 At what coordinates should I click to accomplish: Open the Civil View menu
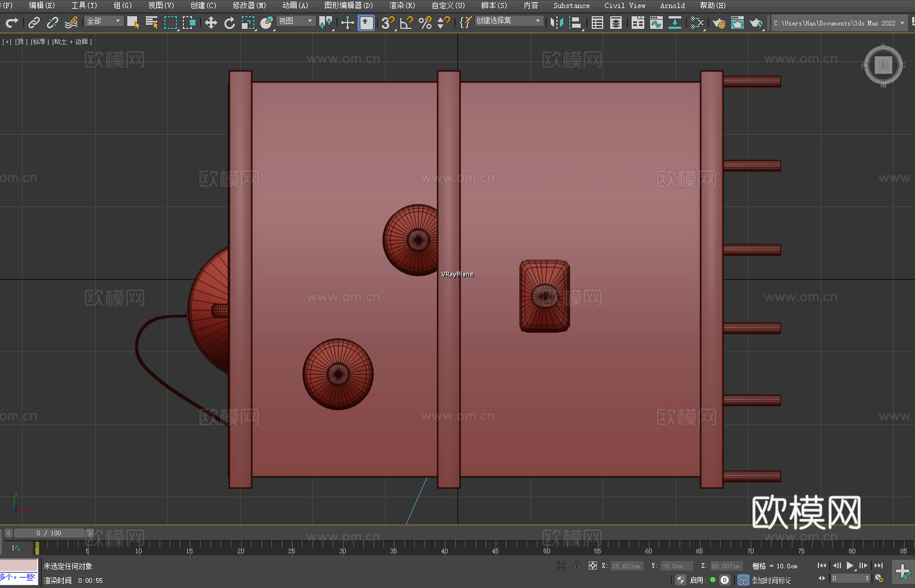[x=625, y=5]
